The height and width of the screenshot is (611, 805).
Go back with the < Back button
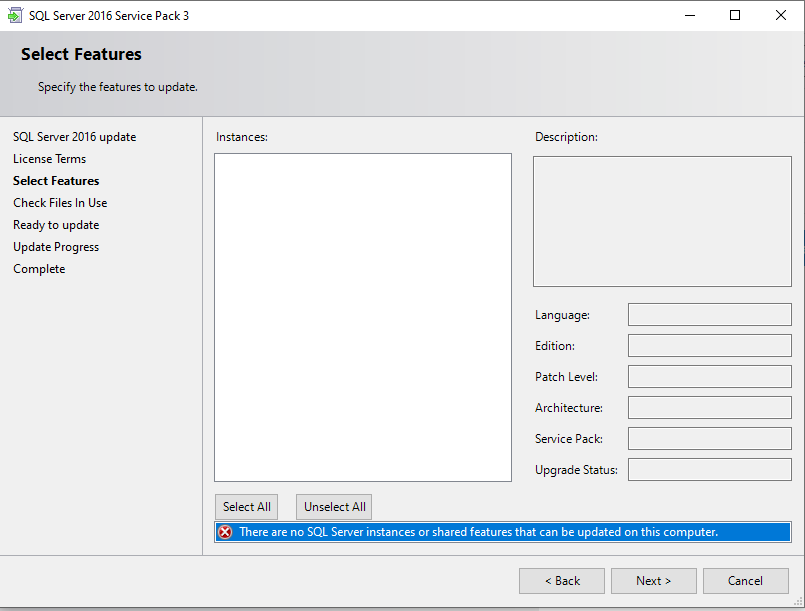tap(562, 581)
